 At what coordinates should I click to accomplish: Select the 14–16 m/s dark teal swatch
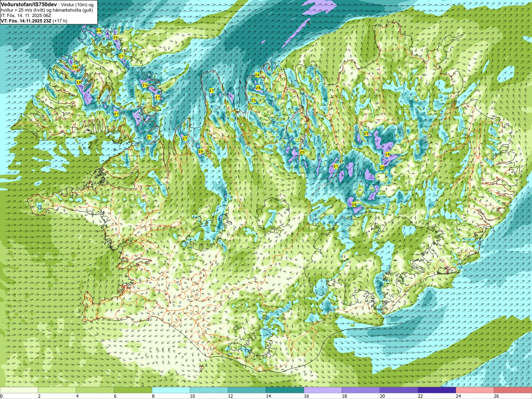point(285,390)
